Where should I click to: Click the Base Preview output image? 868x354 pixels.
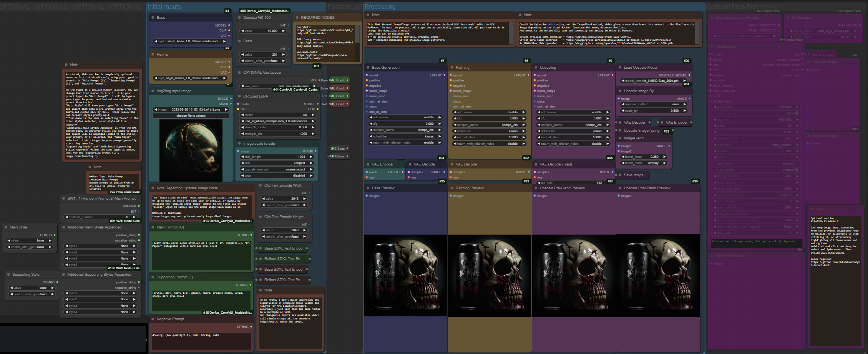pos(405,276)
